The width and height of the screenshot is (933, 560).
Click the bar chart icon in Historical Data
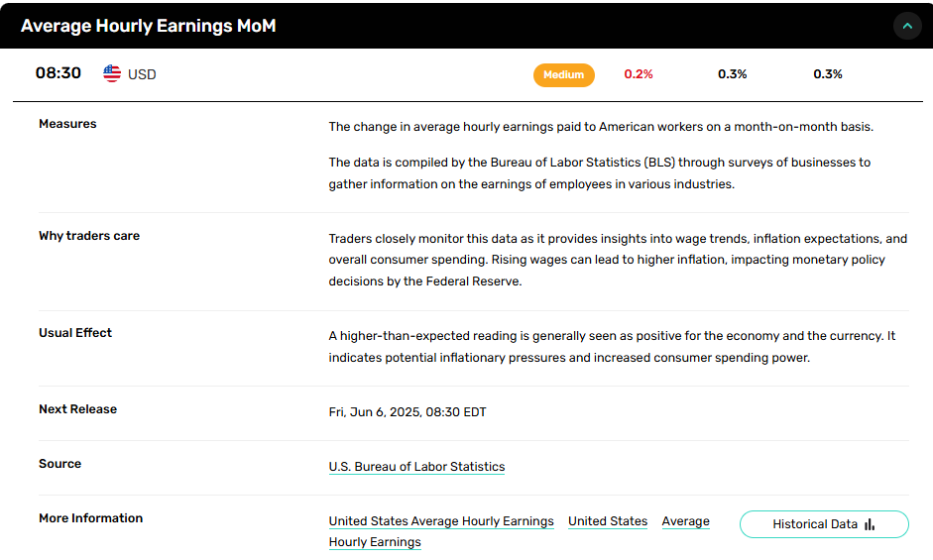[870, 524]
